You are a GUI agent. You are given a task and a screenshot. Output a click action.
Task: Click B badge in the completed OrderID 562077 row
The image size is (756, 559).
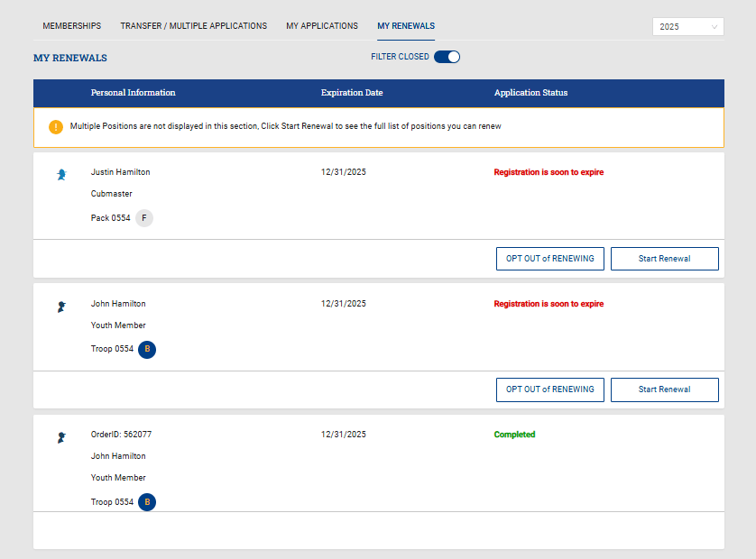pyautogui.click(x=147, y=502)
